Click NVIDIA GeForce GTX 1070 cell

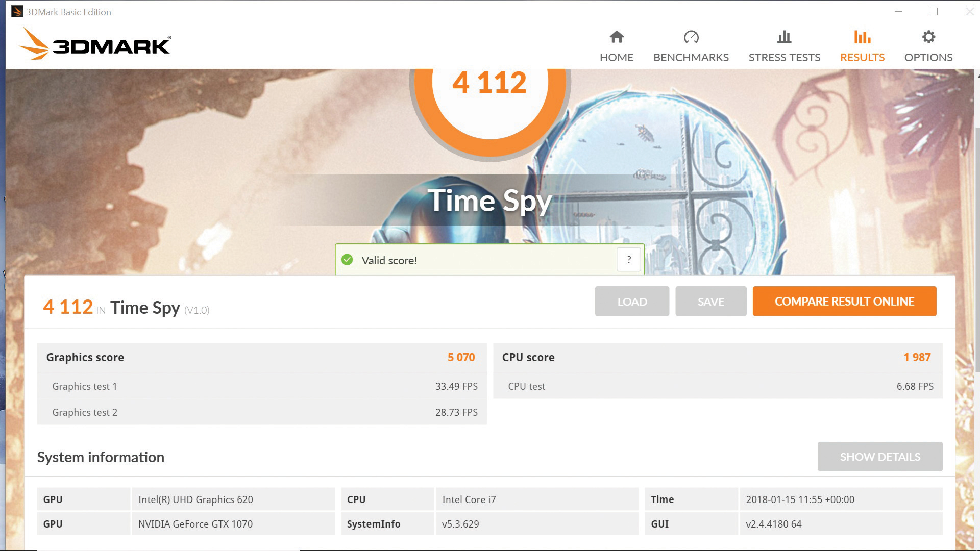[x=233, y=524]
